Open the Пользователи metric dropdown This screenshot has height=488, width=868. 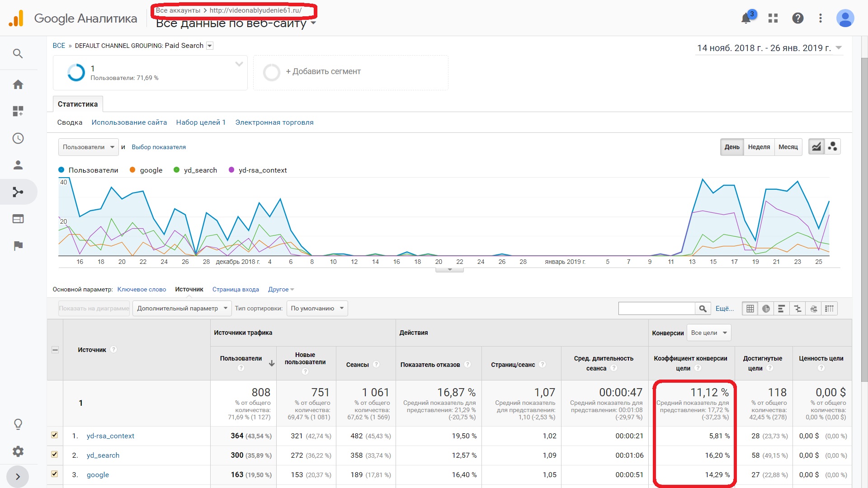pyautogui.click(x=89, y=147)
